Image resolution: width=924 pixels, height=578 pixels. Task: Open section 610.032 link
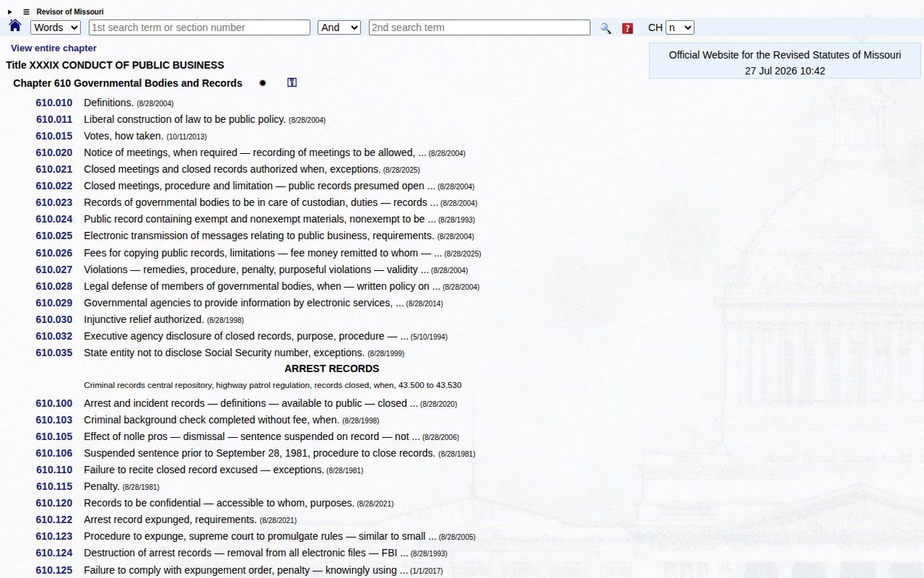point(54,336)
